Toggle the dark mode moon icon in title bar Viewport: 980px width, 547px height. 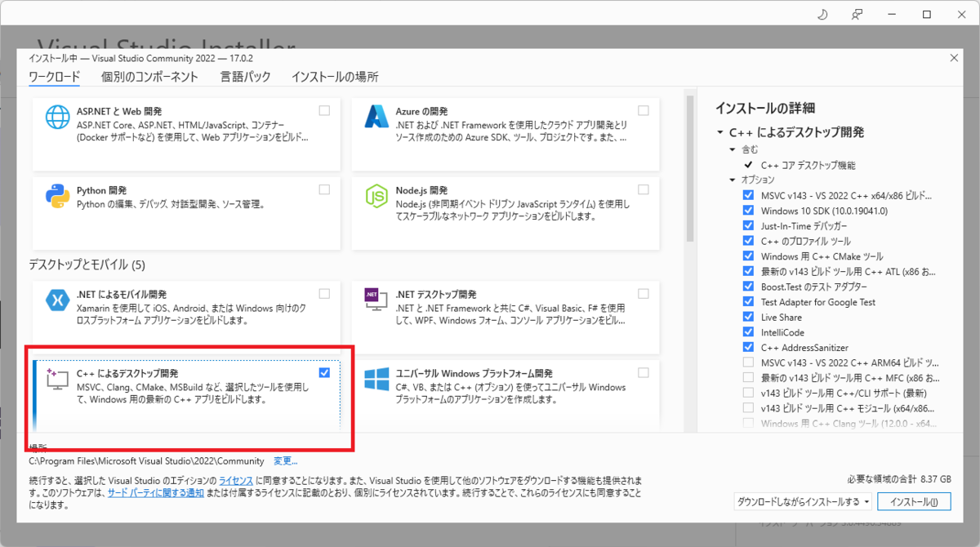pos(822,15)
